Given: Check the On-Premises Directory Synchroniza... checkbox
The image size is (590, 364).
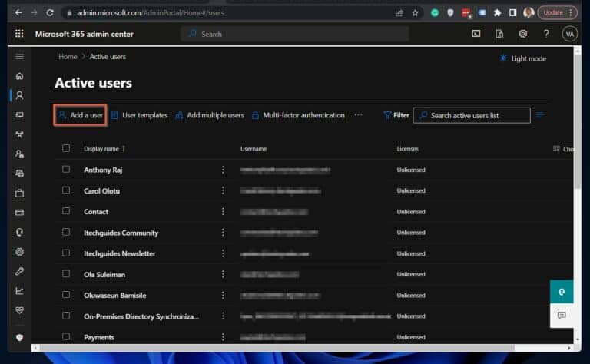Looking at the screenshot, I should click(x=66, y=316).
